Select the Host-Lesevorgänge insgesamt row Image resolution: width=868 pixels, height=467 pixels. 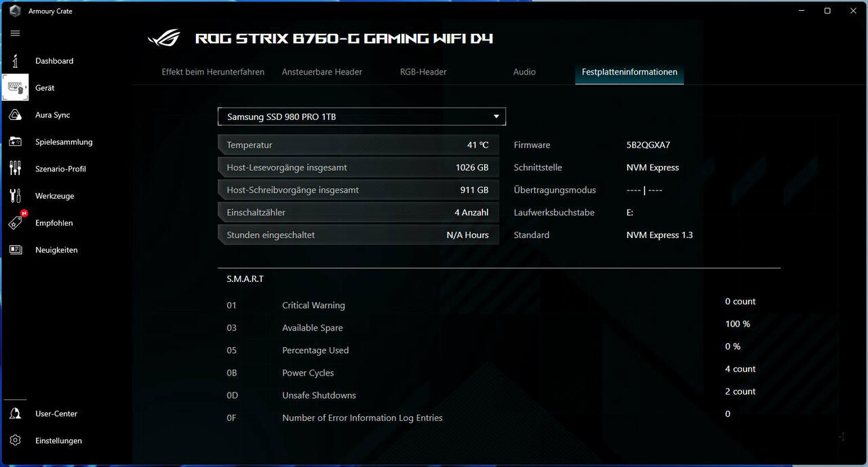(358, 167)
